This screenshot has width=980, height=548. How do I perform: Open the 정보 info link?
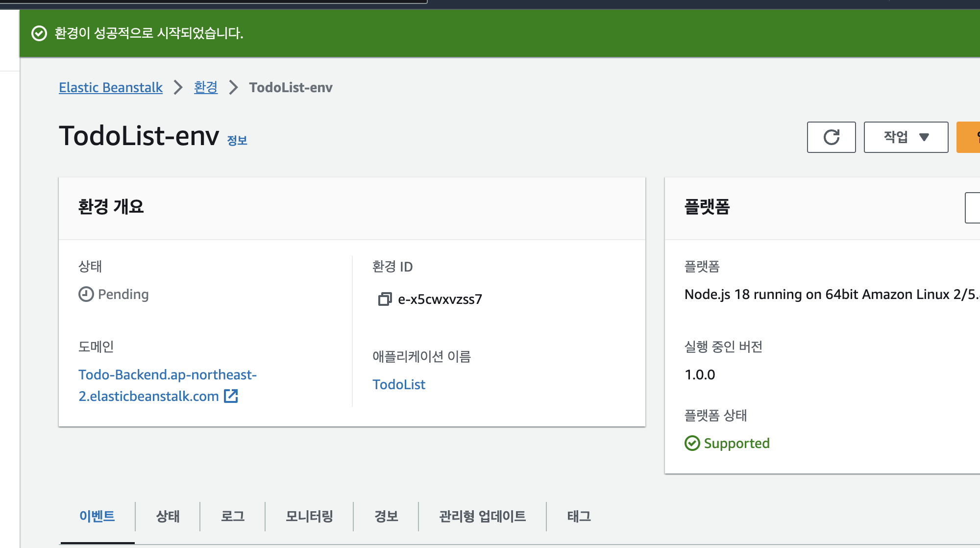click(237, 141)
